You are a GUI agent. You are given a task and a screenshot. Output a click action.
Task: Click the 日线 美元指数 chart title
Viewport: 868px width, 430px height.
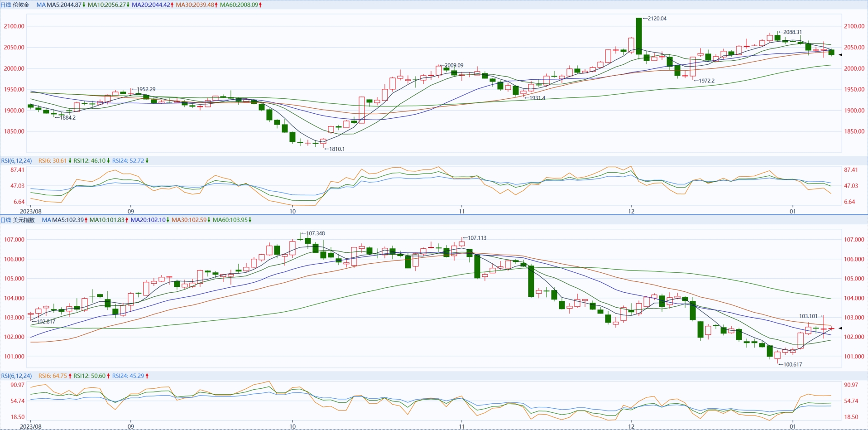(18, 220)
